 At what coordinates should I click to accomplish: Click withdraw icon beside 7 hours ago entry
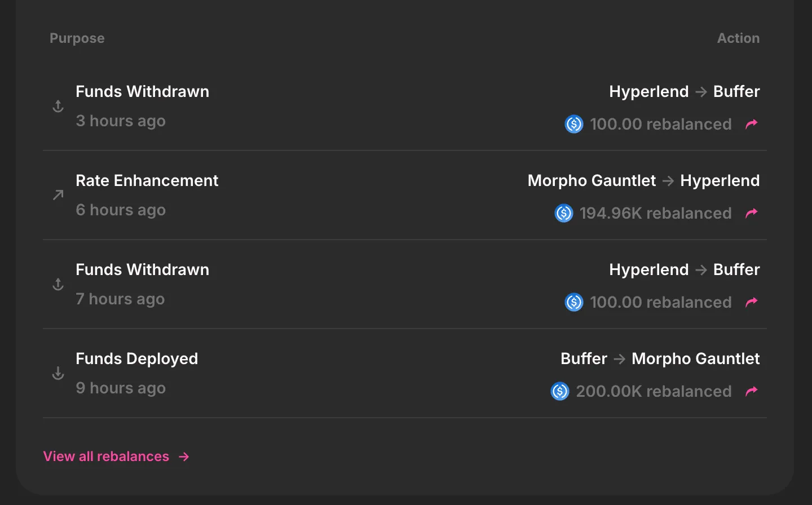(x=58, y=284)
